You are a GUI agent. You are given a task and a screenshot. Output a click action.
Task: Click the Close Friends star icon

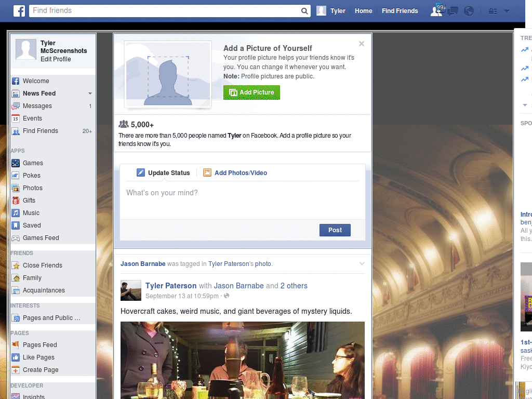click(16, 265)
